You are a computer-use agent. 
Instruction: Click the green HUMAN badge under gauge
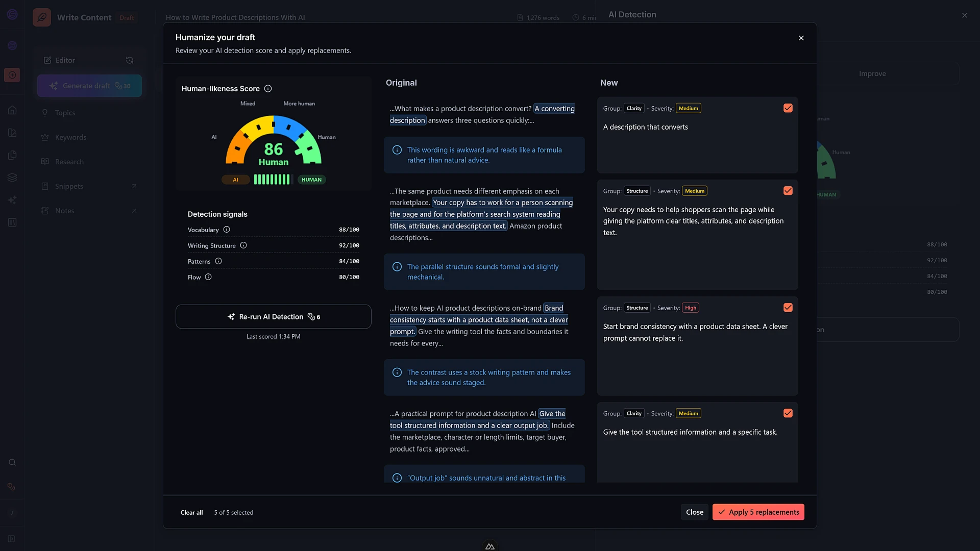pos(311,180)
